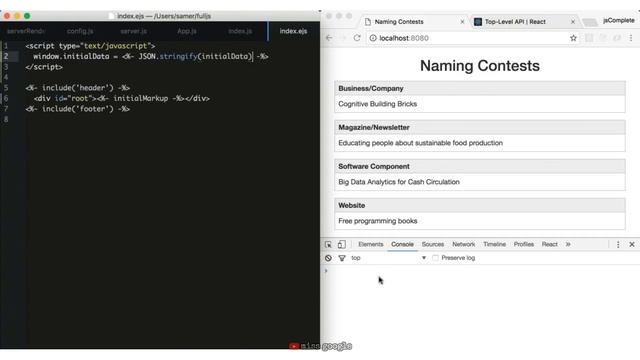Open the Sources DevTools tab

point(433,244)
